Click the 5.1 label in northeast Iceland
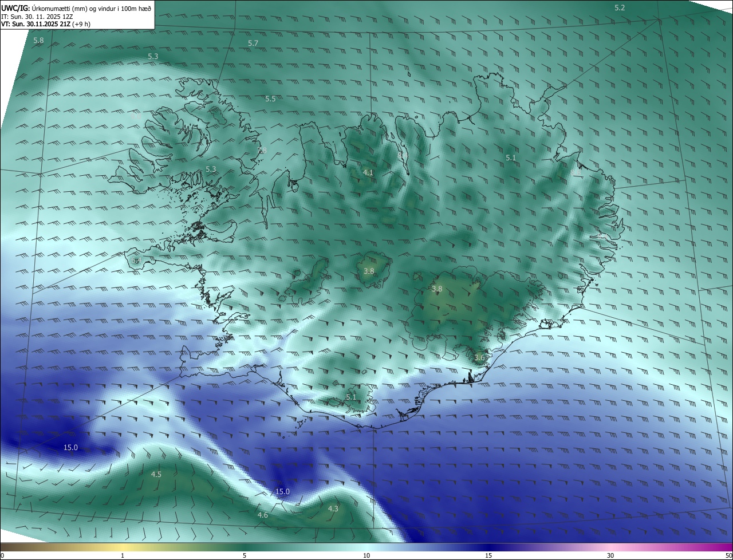Viewport: 733px width, 560px height. click(x=511, y=158)
